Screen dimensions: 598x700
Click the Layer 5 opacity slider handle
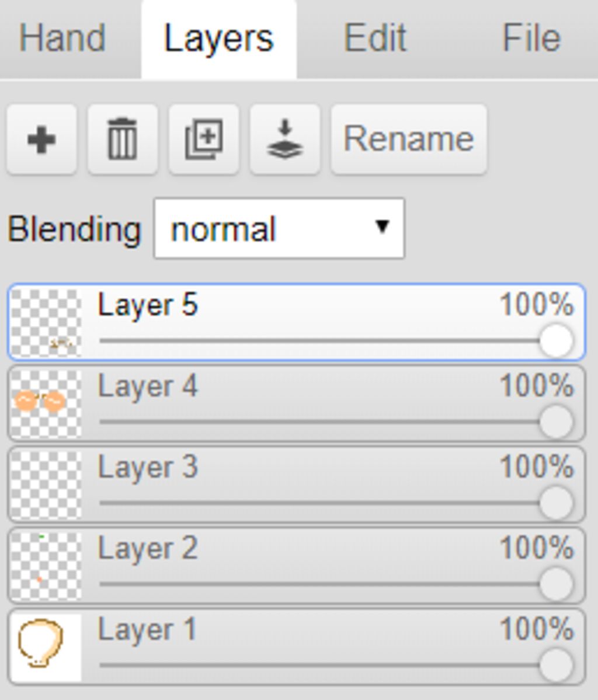(x=556, y=340)
